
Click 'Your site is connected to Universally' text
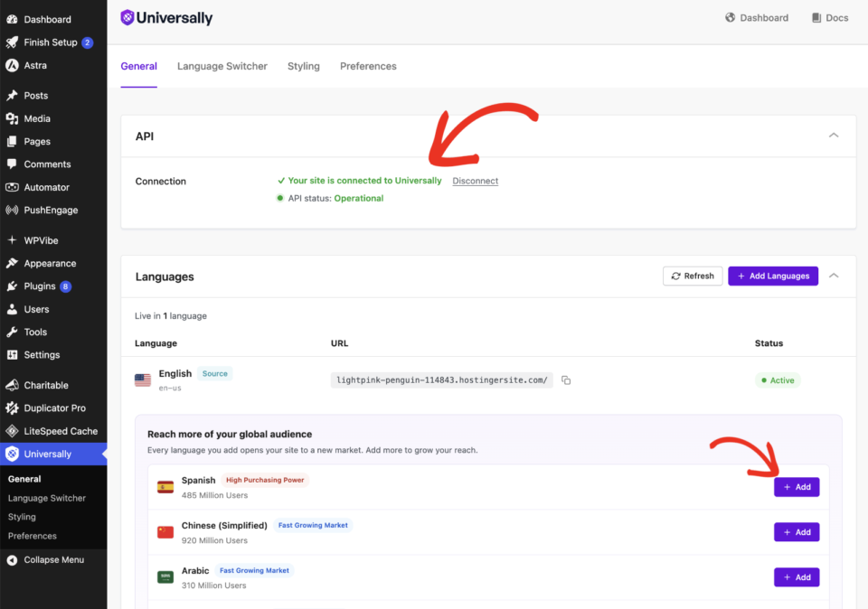(364, 181)
